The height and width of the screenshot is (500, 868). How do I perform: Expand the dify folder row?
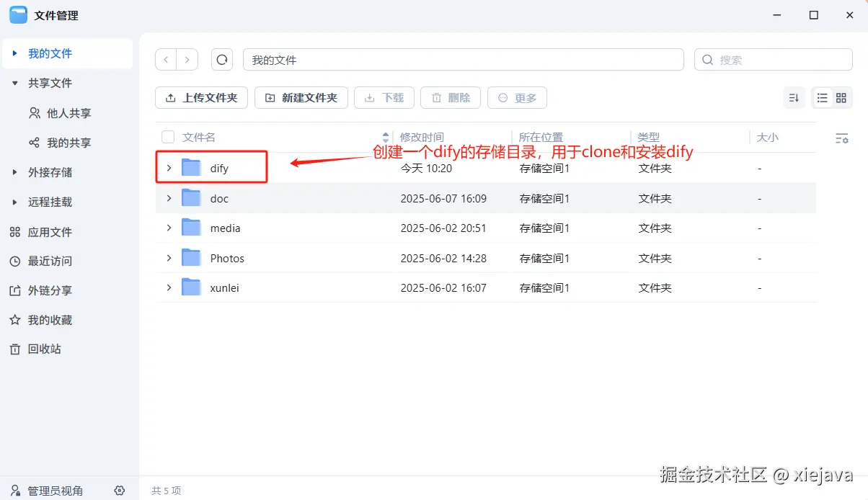pos(169,168)
